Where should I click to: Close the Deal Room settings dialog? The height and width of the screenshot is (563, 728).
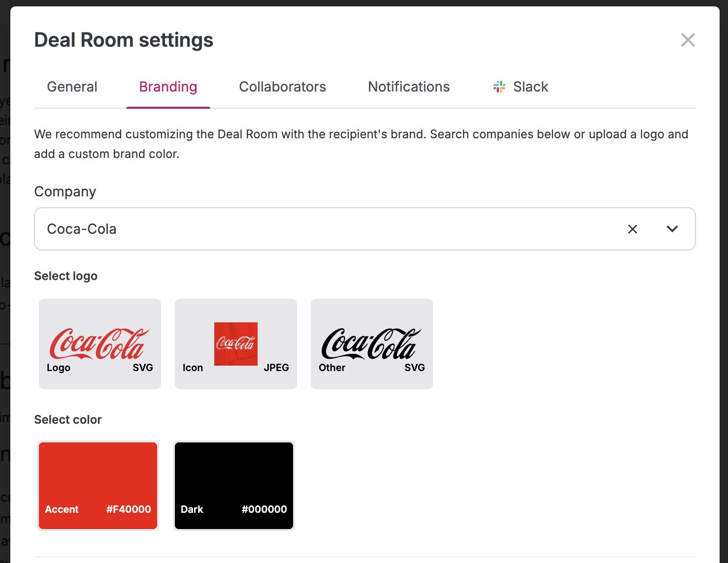point(688,40)
